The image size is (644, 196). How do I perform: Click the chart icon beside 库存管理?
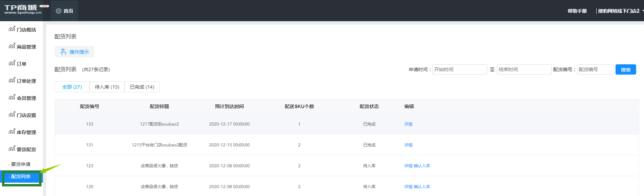(12, 132)
